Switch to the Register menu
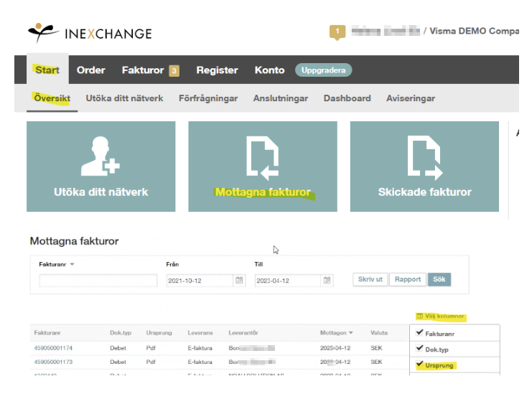Screen dimensions: 532x394 tap(217, 70)
